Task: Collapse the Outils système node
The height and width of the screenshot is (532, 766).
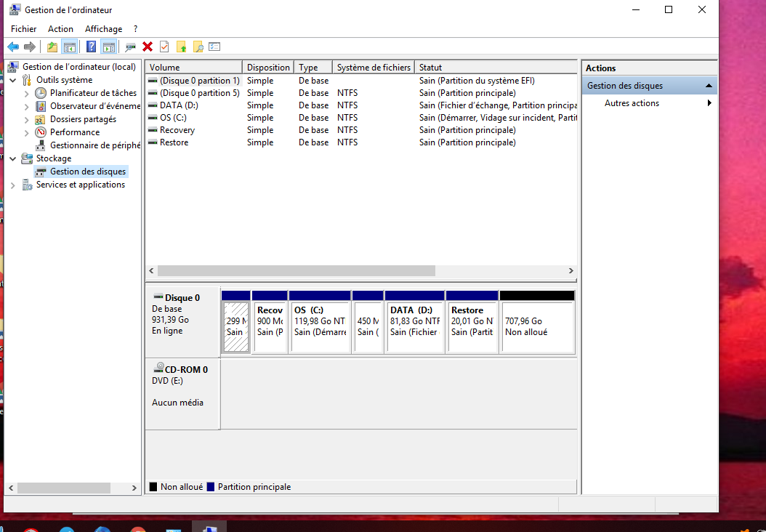Action: coord(13,80)
